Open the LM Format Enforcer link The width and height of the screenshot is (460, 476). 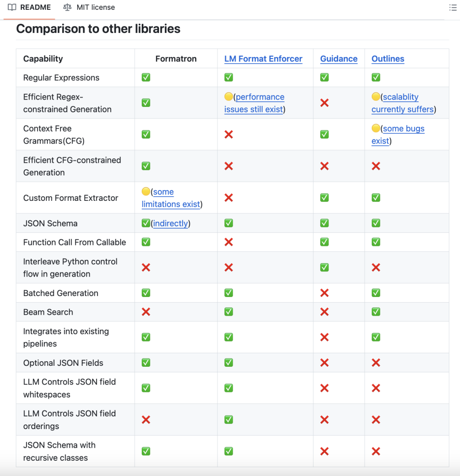pos(263,59)
